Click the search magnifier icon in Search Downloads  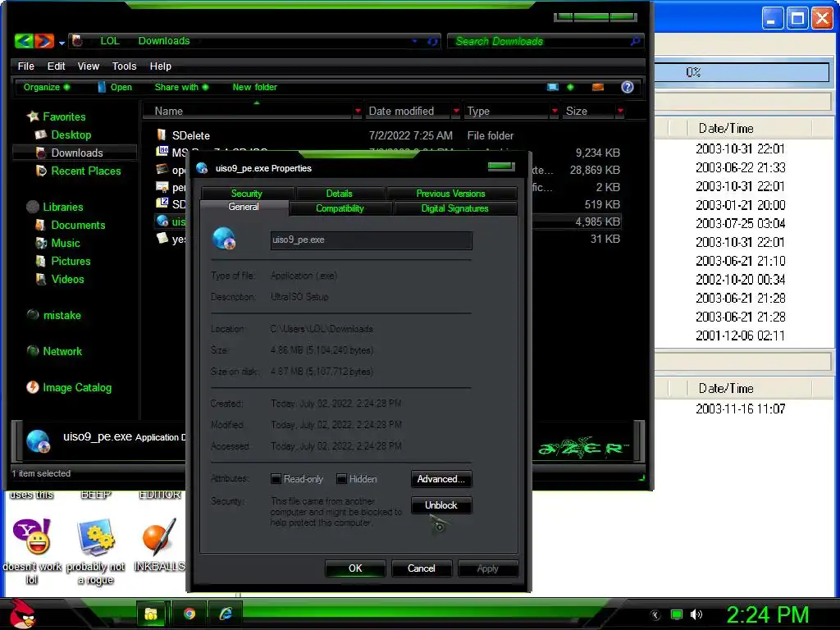point(635,41)
